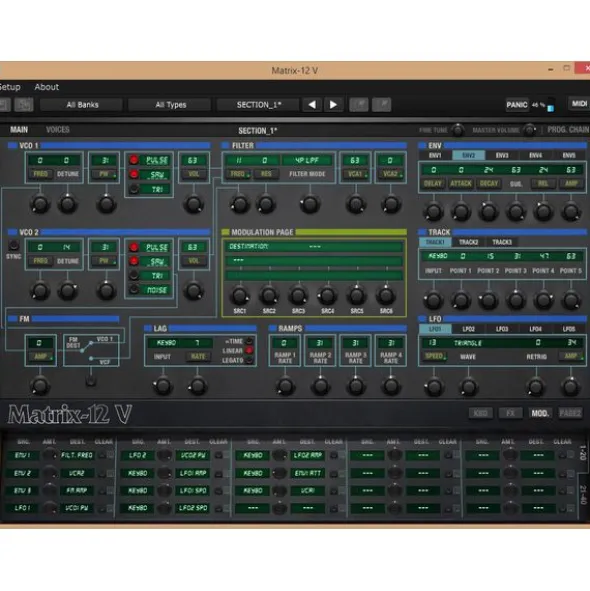Open the VCO2 PW destination field

(x=192, y=455)
